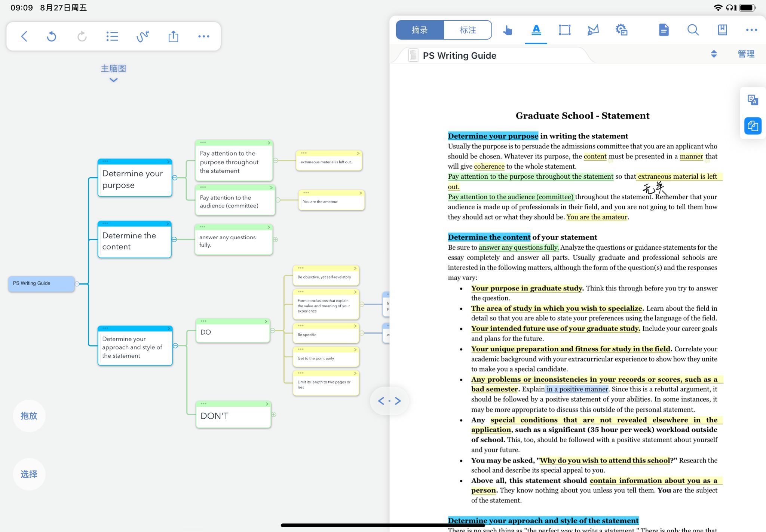Screen dimensions: 766x532
Task: Undo the last mindmap action
Action: click(x=52, y=36)
